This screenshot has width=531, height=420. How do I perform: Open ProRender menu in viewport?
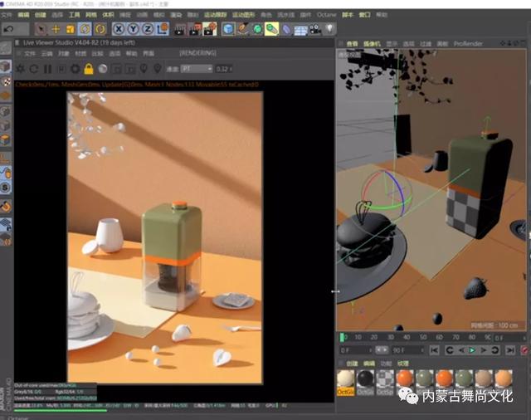468,44
